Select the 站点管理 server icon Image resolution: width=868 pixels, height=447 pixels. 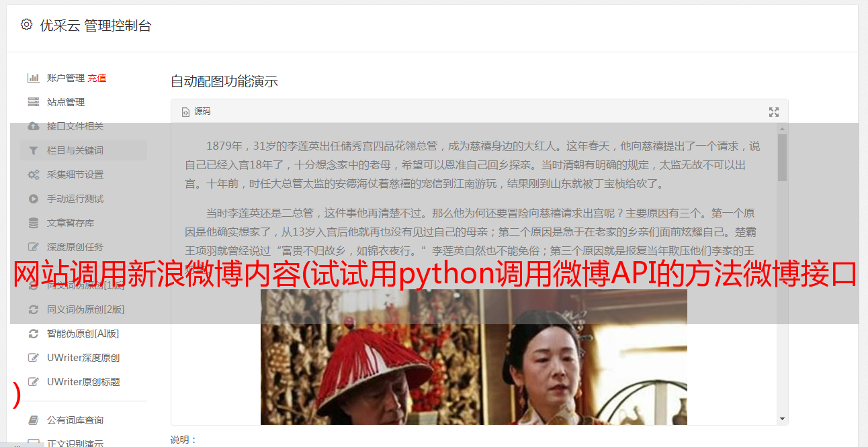pos(33,102)
